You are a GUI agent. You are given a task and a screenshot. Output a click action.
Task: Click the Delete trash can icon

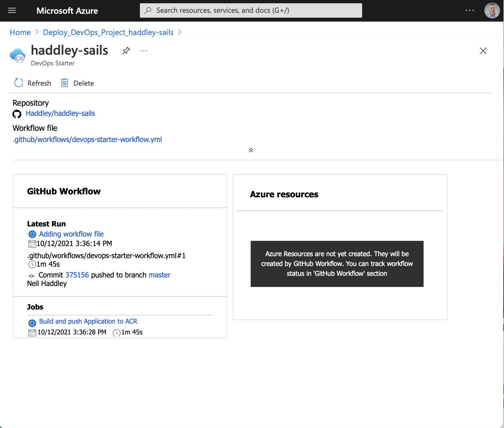click(x=64, y=83)
